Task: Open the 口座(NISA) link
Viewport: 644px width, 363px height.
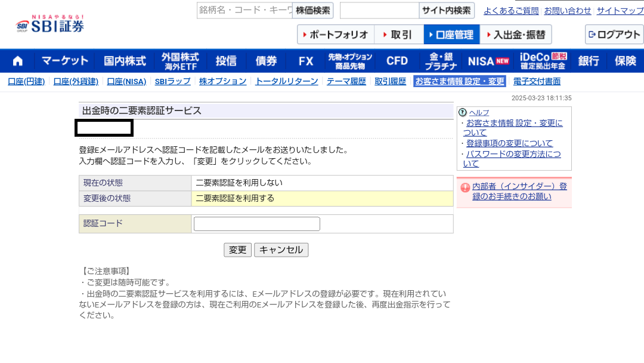Action: 126,81
